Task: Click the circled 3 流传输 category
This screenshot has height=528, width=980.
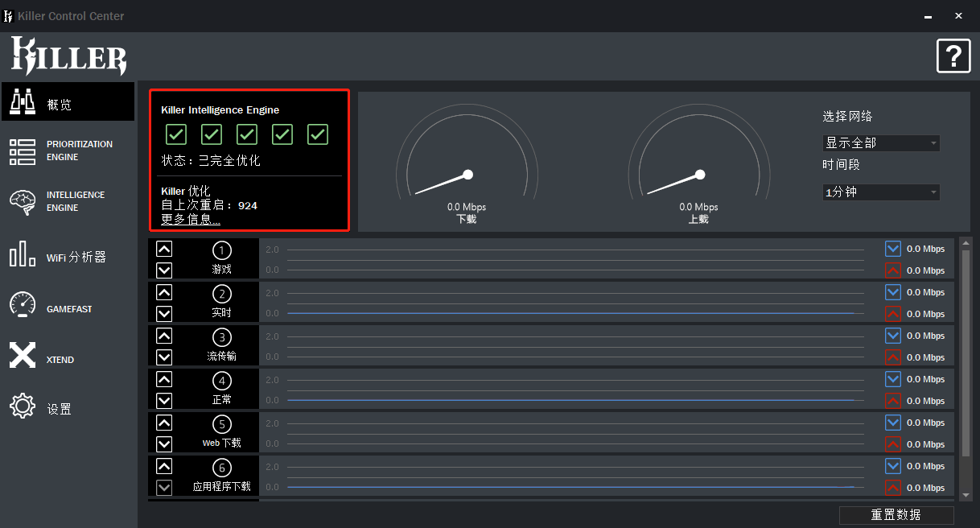Action: pyautogui.click(x=221, y=338)
